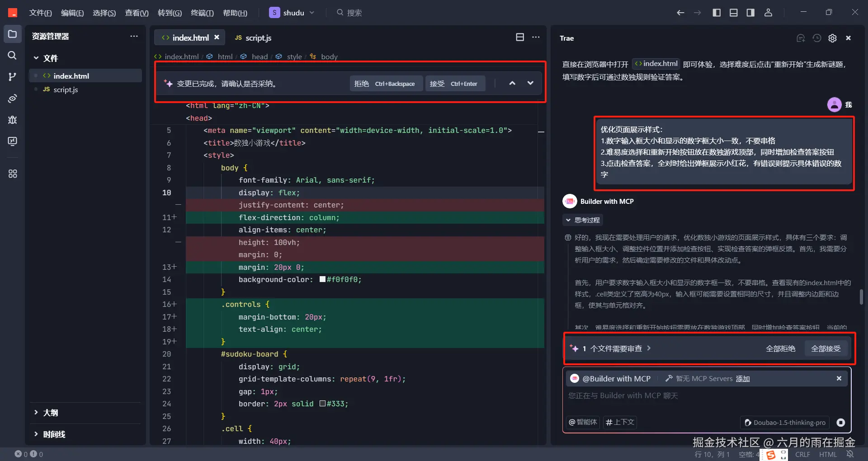Image resolution: width=868 pixels, height=461 pixels.
Task: Open the 编辑(E) menu
Action: point(72,13)
